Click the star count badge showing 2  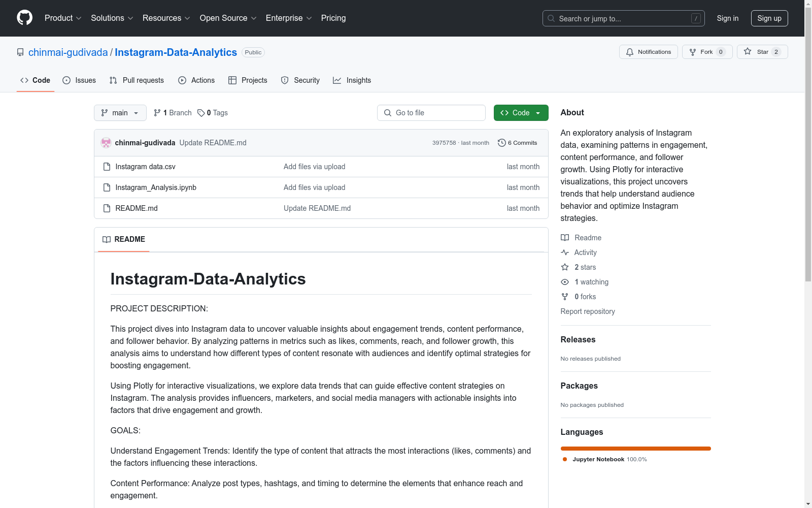coord(776,52)
